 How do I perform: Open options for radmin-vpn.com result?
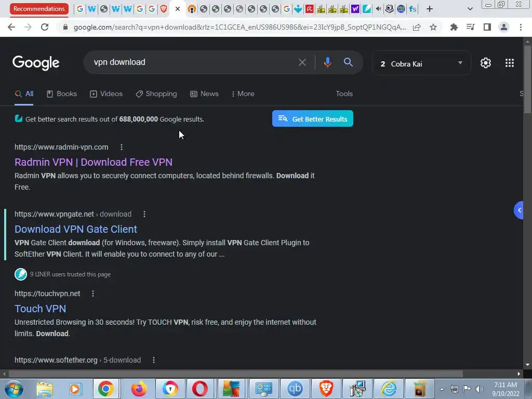pos(122,147)
